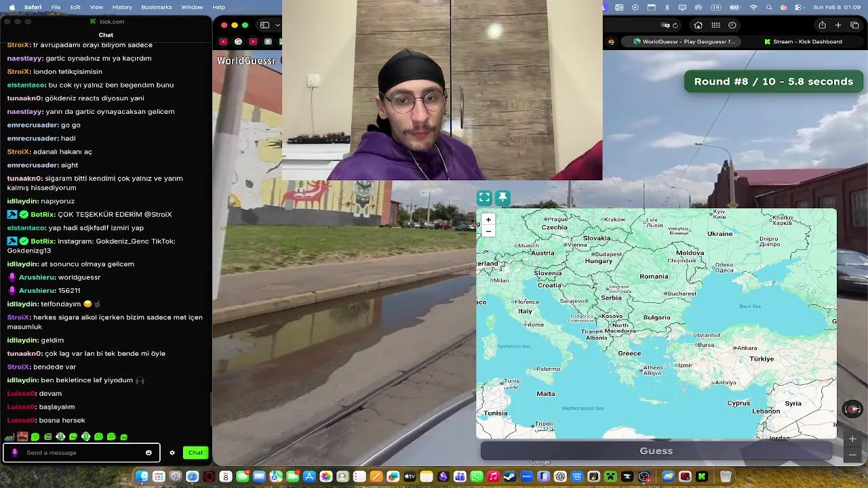Click the Round #8 timer banner
This screenshot has height=488, width=868.
(x=773, y=81)
